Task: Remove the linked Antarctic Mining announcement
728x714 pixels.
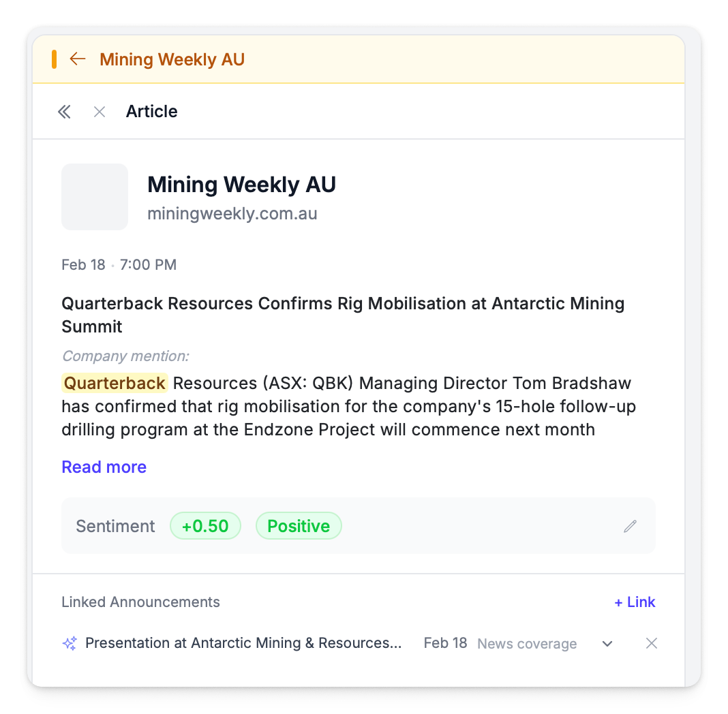Action: tap(652, 643)
